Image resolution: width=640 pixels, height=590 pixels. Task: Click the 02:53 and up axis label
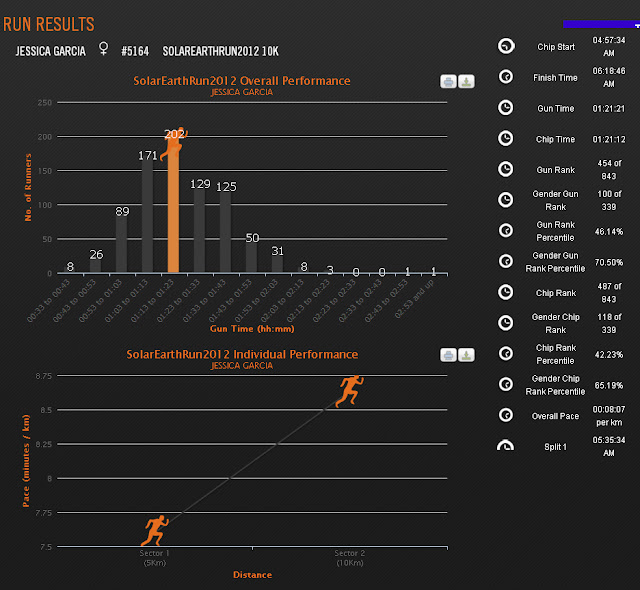pyautogui.click(x=414, y=299)
